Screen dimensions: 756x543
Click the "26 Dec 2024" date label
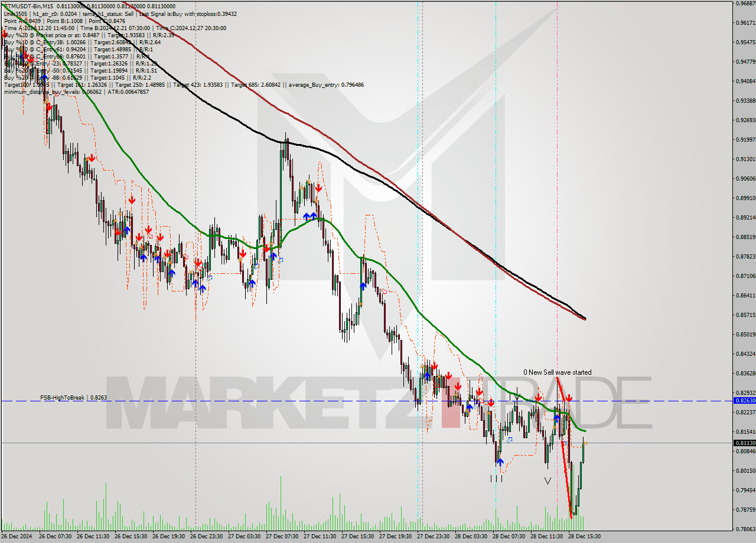coord(17,537)
